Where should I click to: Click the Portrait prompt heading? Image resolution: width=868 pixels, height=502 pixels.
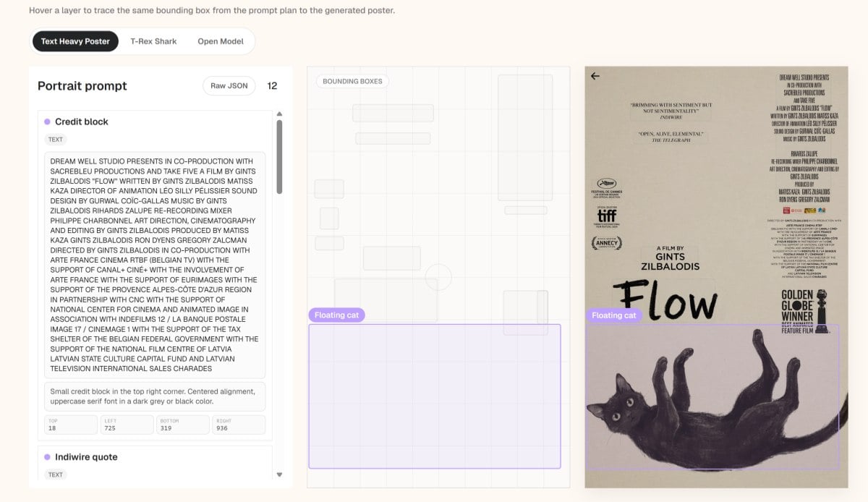pos(82,85)
